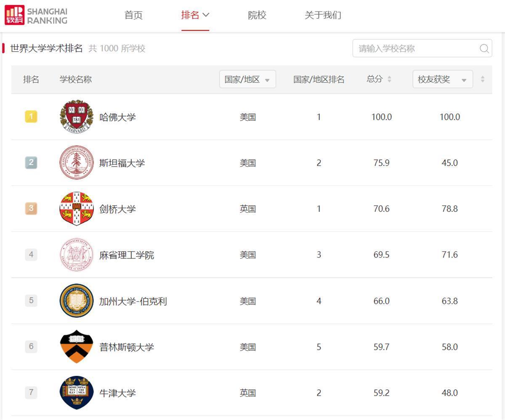
Task: Click Berkeley's total score 66.0
Action: click(x=381, y=301)
